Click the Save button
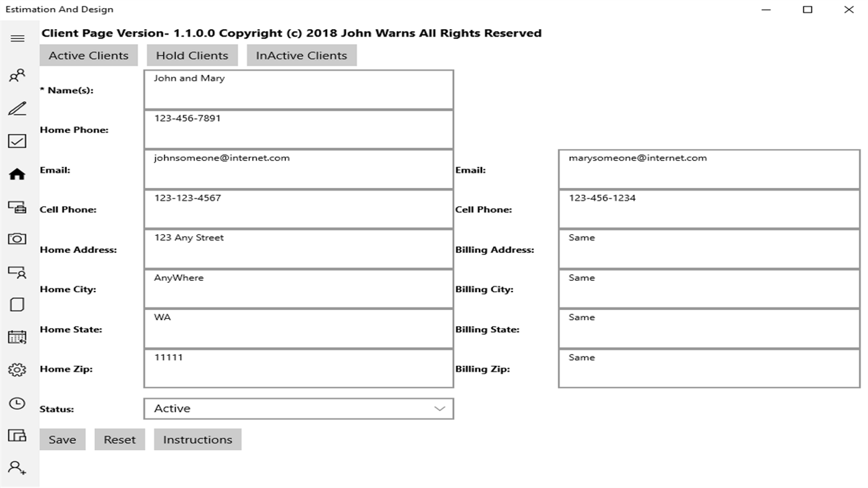This screenshot has width=868, height=488. click(62, 439)
